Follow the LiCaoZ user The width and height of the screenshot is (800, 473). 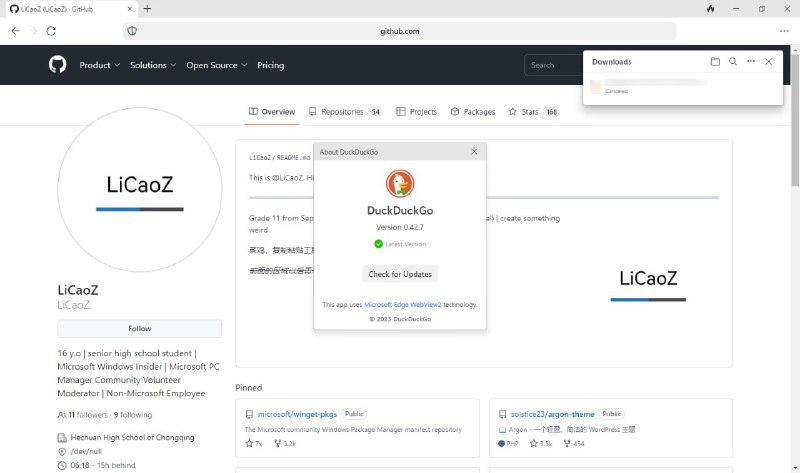tap(140, 328)
